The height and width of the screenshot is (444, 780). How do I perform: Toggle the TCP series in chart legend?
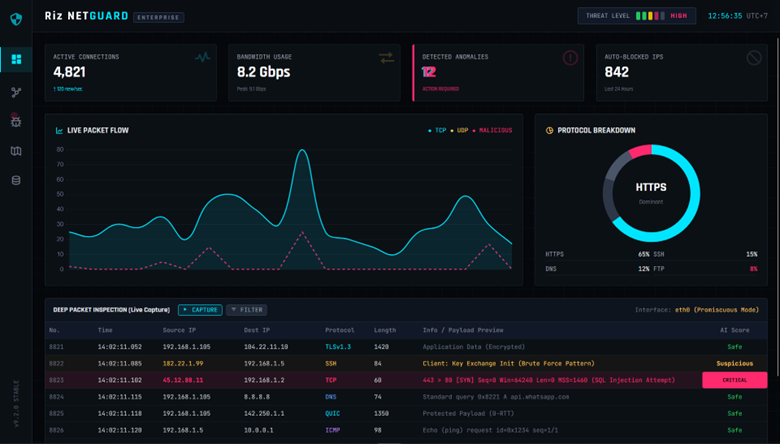coord(436,131)
